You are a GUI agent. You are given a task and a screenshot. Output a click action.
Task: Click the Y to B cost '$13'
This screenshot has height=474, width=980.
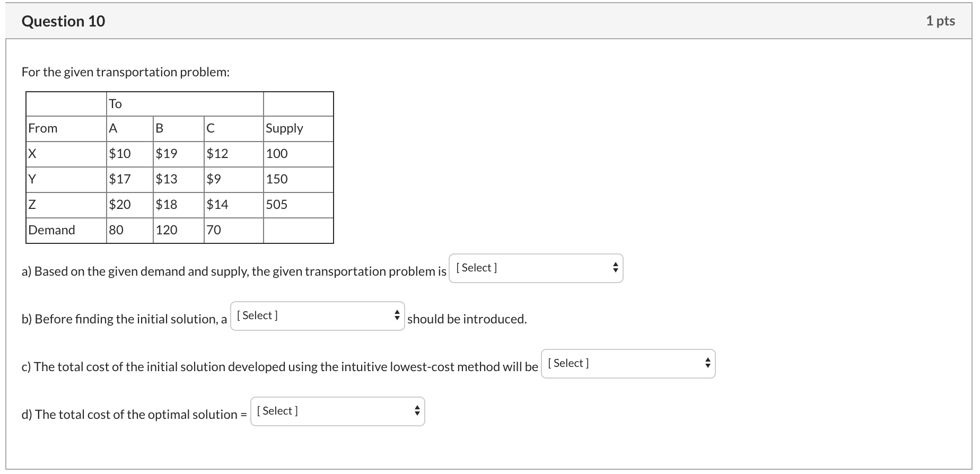pyautogui.click(x=167, y=179)
